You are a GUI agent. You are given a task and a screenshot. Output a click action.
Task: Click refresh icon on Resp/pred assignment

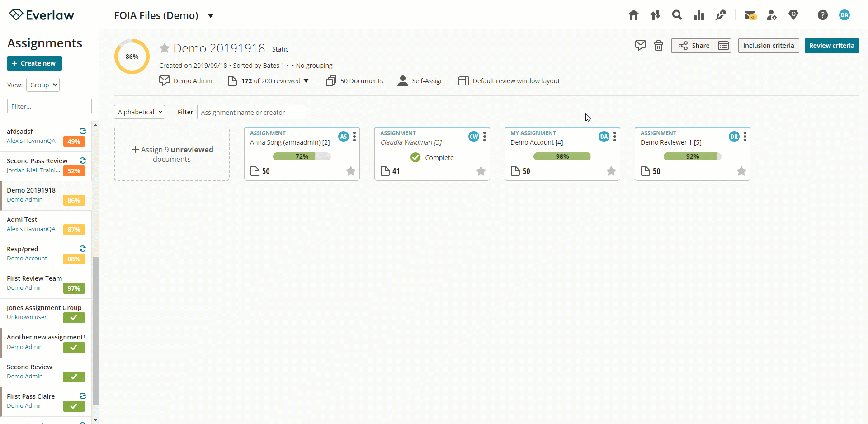point(83,249)
